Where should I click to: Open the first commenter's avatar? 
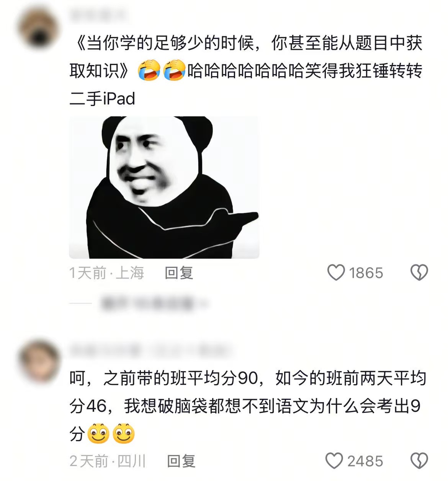click(38, 29)
